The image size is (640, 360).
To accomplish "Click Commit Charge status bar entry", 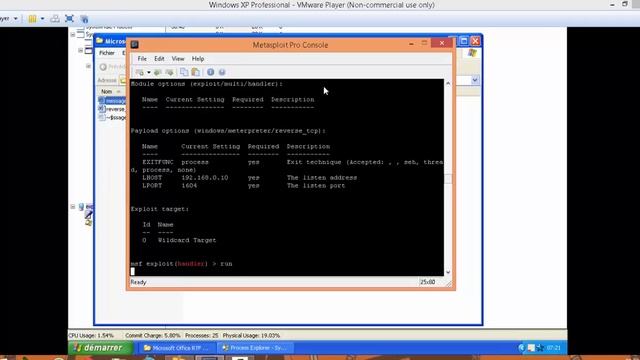I will pos(153,336).
